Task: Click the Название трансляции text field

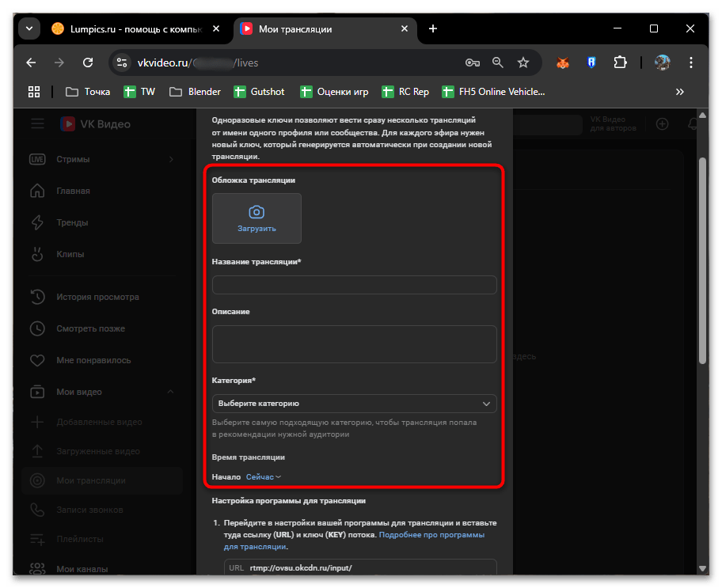Action: (x=354, y=285)
